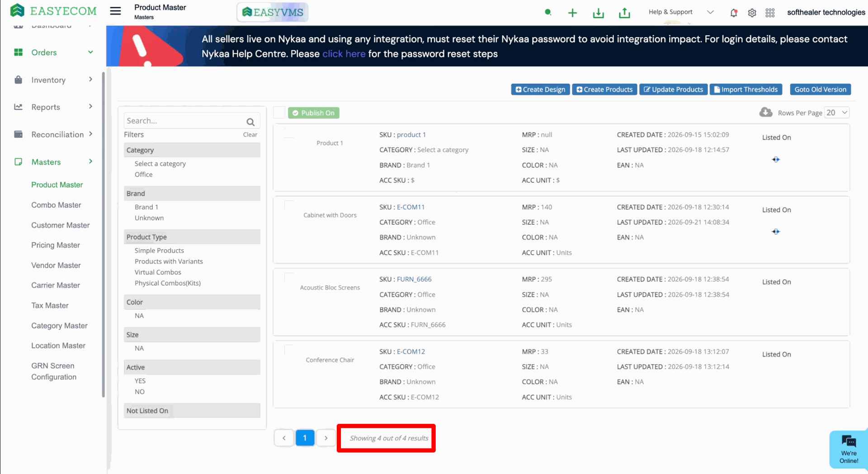
Task: Click the Publish On button
Action: (x=314, y=113)
